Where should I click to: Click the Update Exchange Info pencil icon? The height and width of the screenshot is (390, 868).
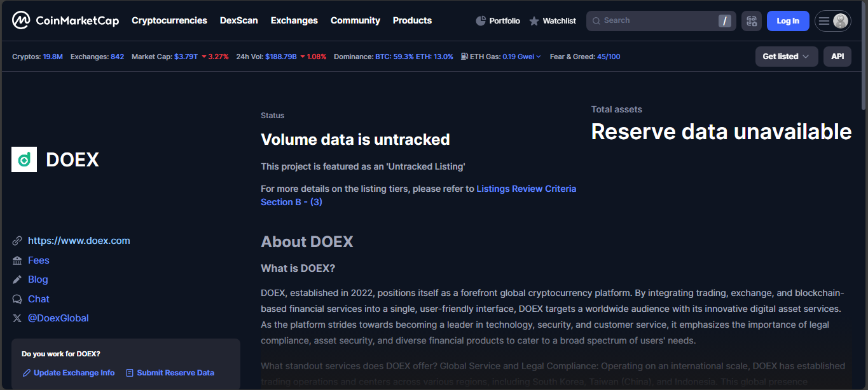tap(27, 373)
